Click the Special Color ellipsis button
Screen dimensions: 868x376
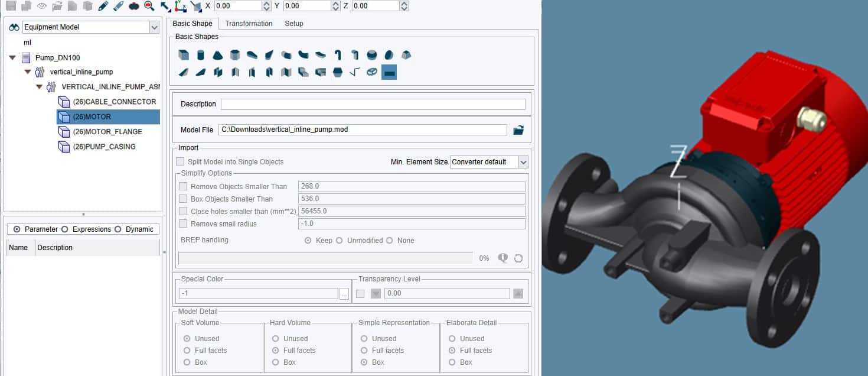pos(344,294)
